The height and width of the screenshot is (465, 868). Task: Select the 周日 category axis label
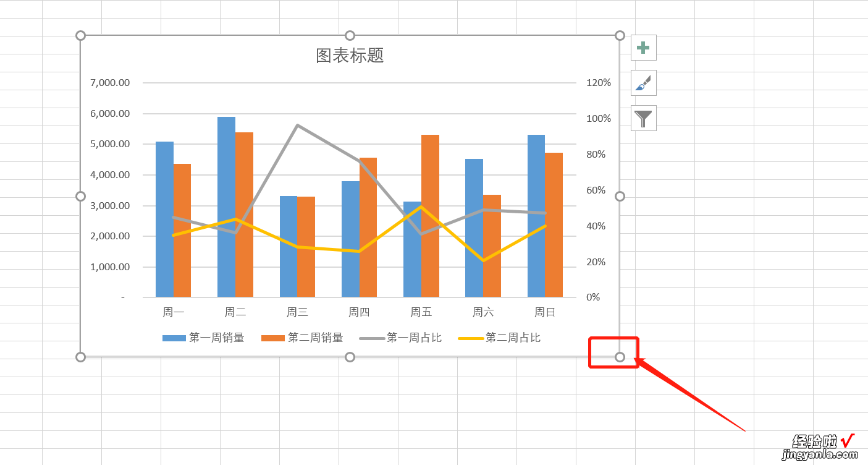[x=545, y=312]
